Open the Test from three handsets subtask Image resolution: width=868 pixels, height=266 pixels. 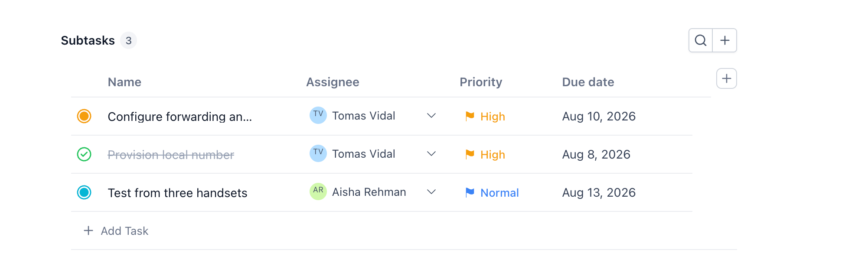tap(177, 193)
